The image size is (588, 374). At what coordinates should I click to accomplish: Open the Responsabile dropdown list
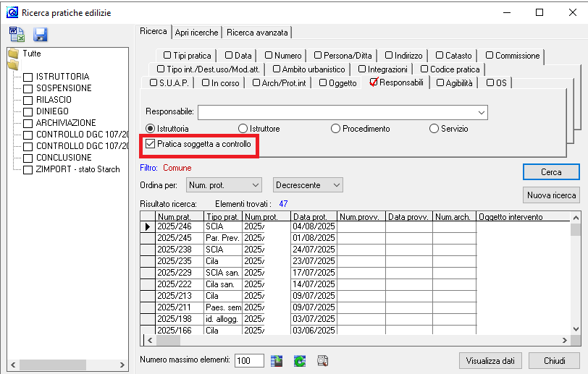click(x=481, y=113)
